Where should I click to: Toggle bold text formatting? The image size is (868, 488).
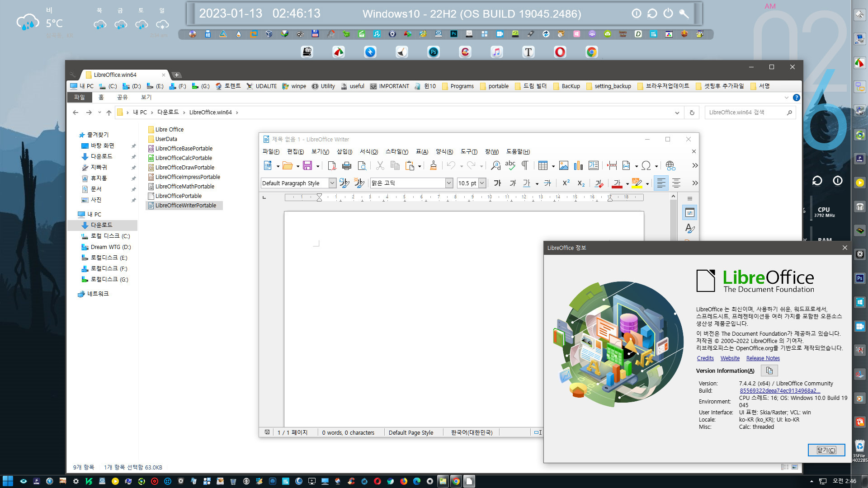pyautogui.click(x=497, y=183)
